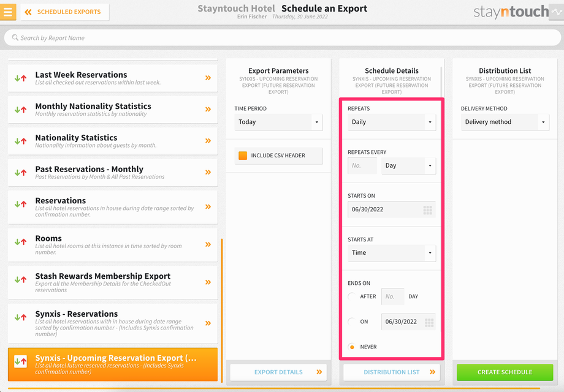Open chevron for Rooms row
Viewport: 564px width, 392px height.
[x=208, y=244]
